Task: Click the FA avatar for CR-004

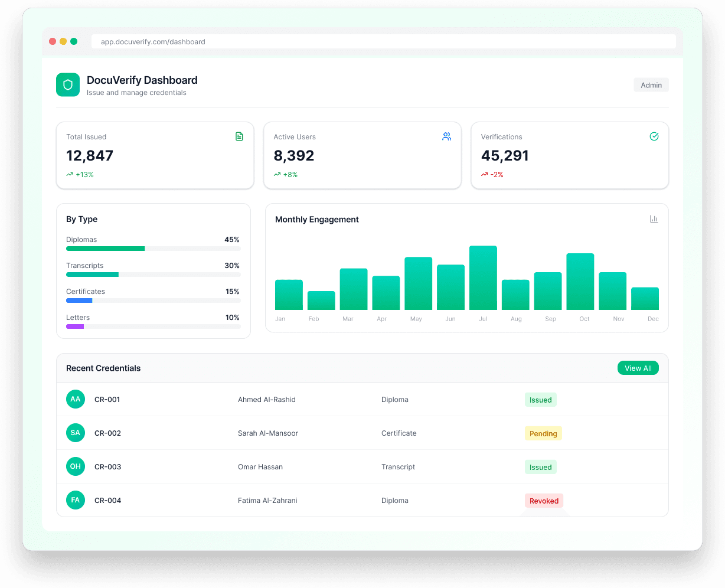Action: (76, 500)
